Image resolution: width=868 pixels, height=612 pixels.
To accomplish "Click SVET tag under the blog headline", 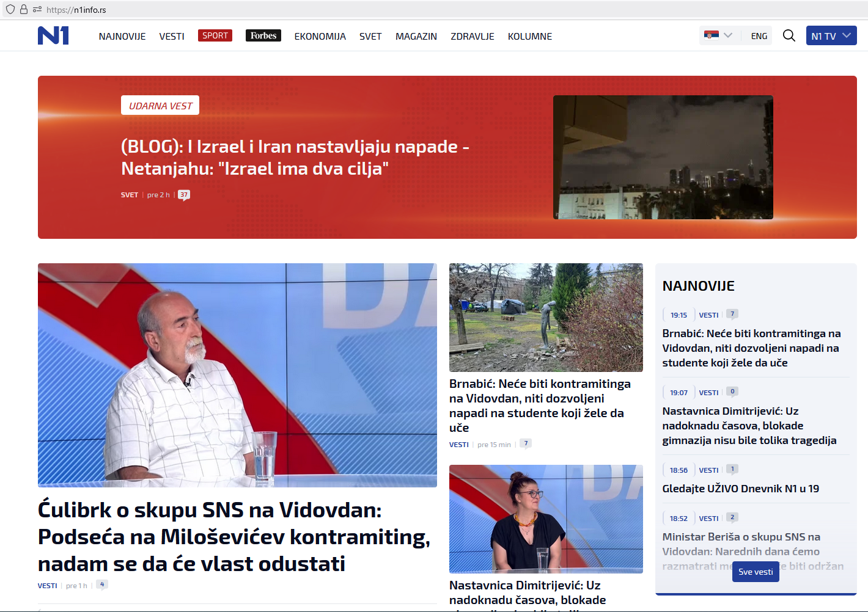I will [130, 195].
